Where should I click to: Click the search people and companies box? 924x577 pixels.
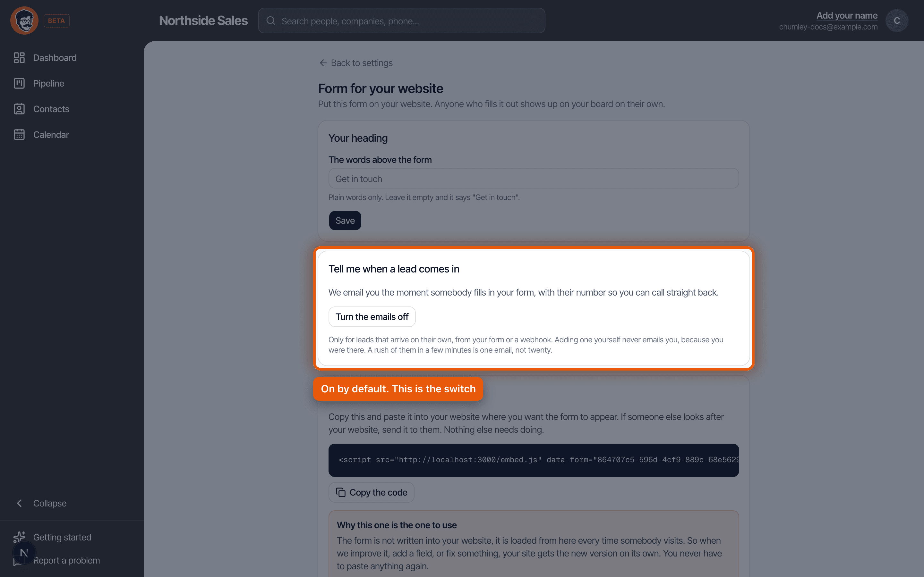click(x=401, y=21)
